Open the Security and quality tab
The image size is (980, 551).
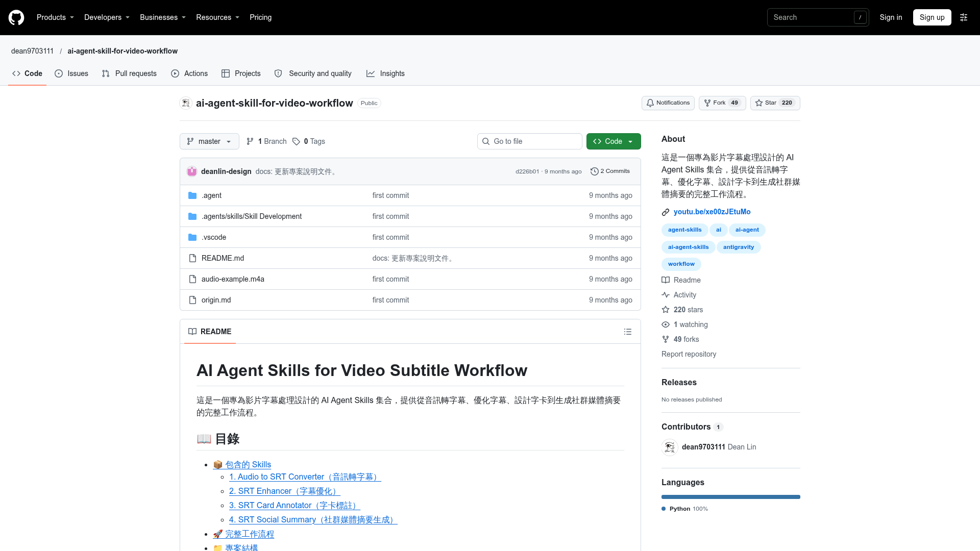tap(313, 73)
